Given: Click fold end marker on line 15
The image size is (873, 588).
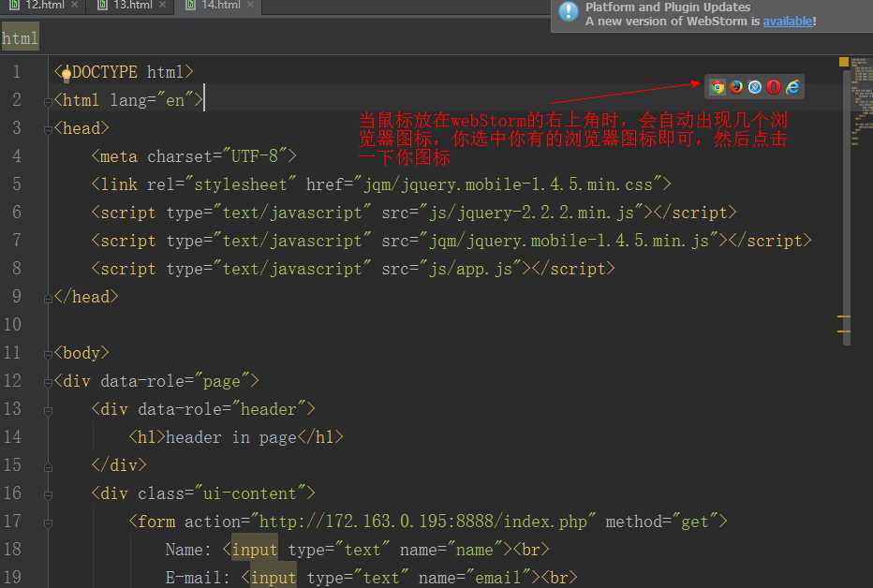Looking at the screenshot, I should pyautogui.click(x=48, y=467).
